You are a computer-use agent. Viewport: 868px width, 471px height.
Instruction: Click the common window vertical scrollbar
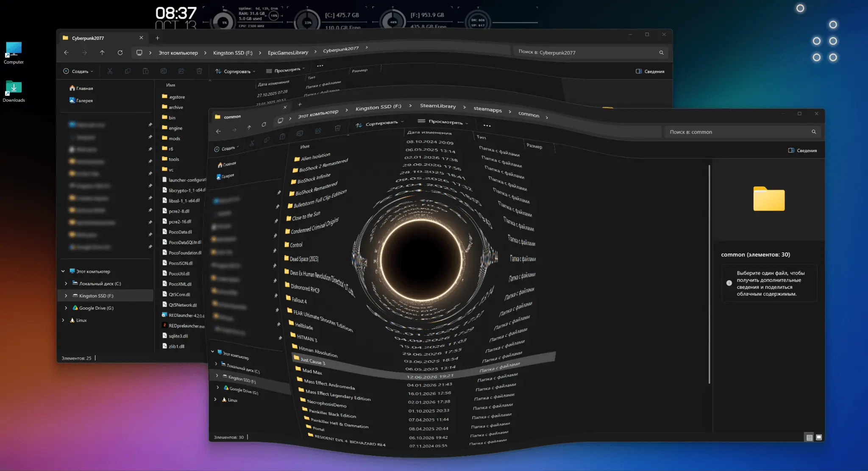point(709,274)
